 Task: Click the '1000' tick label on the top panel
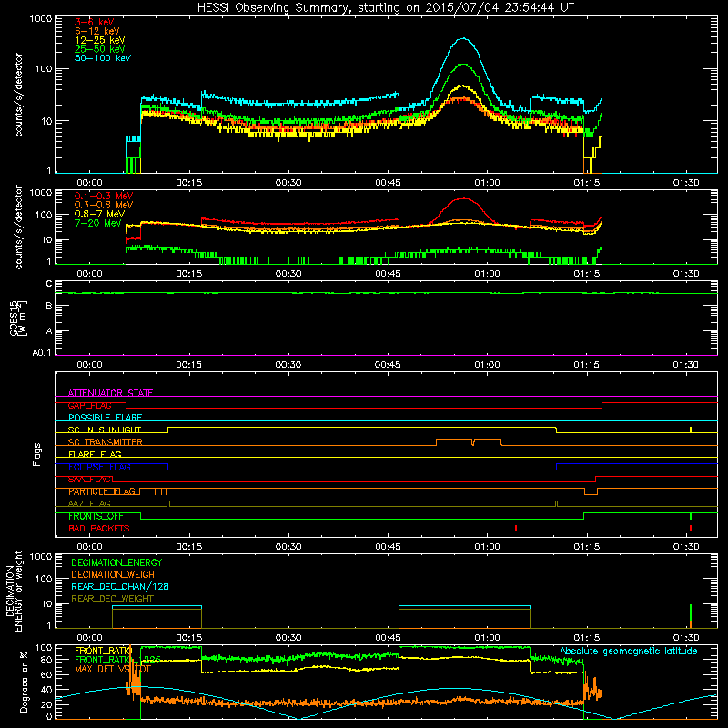click(x=41, y=19)
